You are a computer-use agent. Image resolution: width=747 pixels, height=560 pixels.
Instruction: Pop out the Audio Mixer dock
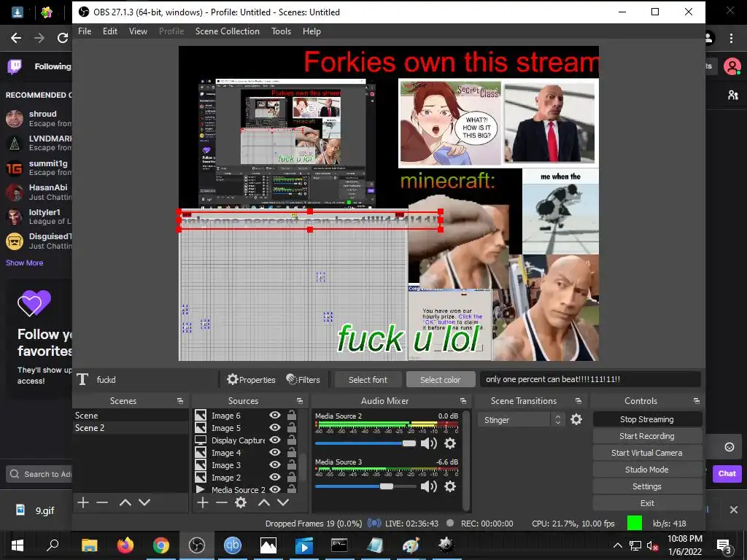[463, 401]
